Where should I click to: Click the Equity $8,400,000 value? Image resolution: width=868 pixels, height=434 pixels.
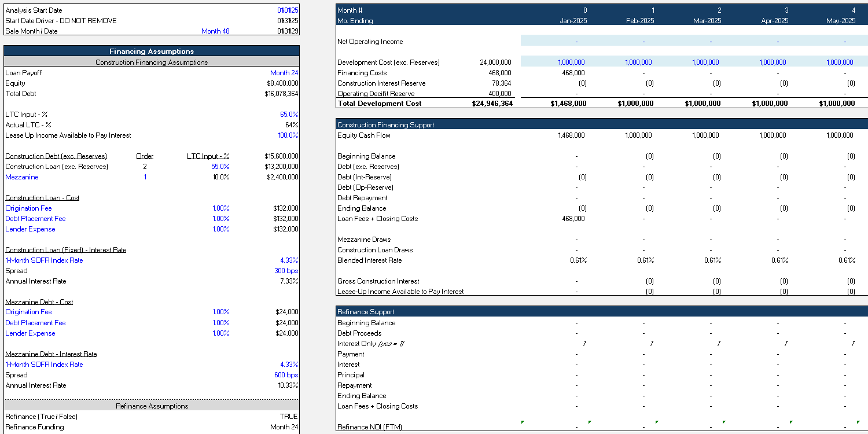pyautogui.click(x=282, y=83)
